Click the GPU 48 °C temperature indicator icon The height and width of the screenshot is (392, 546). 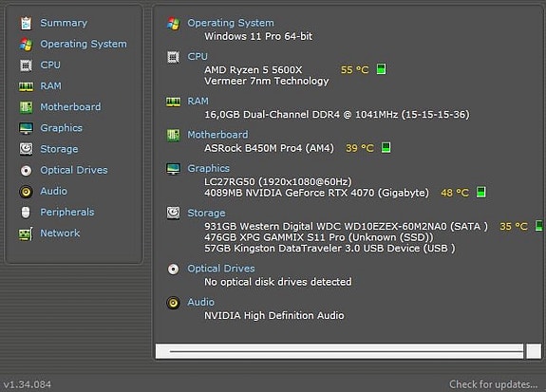(x=480, y=192)
